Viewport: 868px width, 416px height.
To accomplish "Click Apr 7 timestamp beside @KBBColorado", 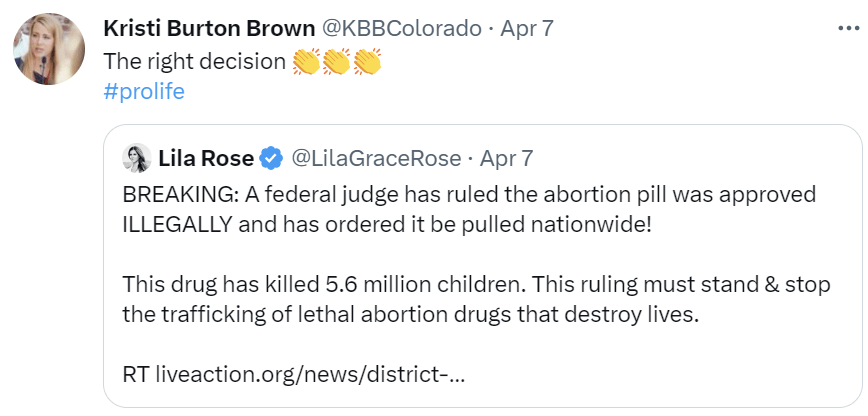I will (x=527, y=28).
